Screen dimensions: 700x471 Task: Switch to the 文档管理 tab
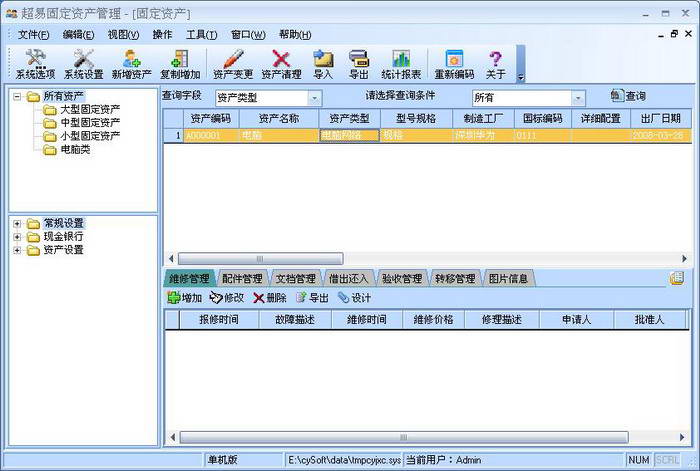(295, 279)
